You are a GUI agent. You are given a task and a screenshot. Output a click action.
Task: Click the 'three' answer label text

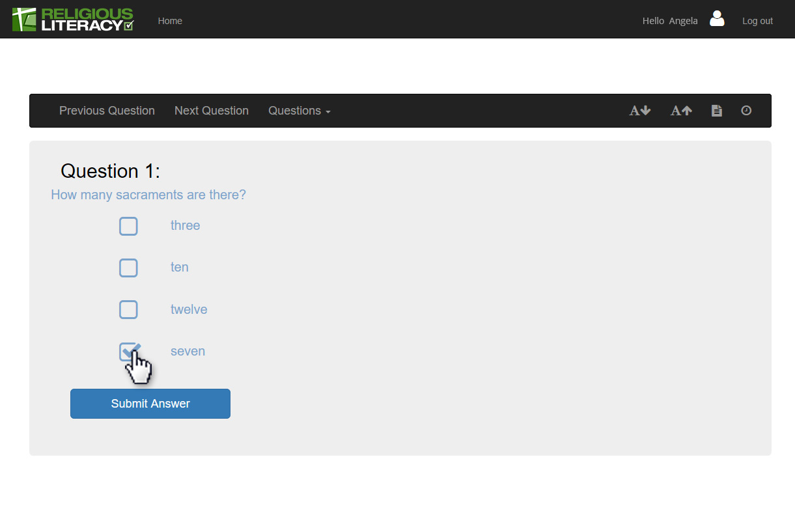[x=185, y=226]
